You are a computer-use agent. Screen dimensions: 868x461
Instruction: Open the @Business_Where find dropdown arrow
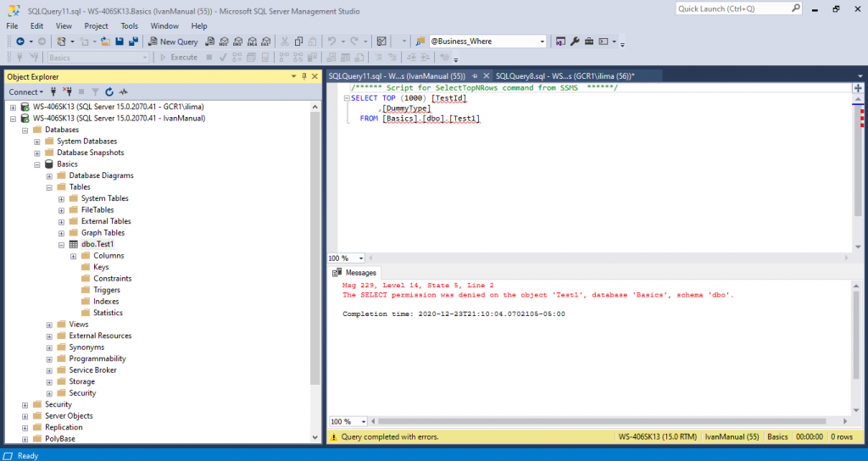click(542, 42)
